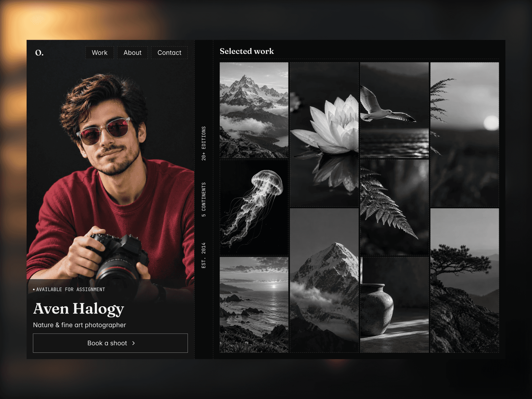Open the reeds at sunset photo

tap(465, 134)
